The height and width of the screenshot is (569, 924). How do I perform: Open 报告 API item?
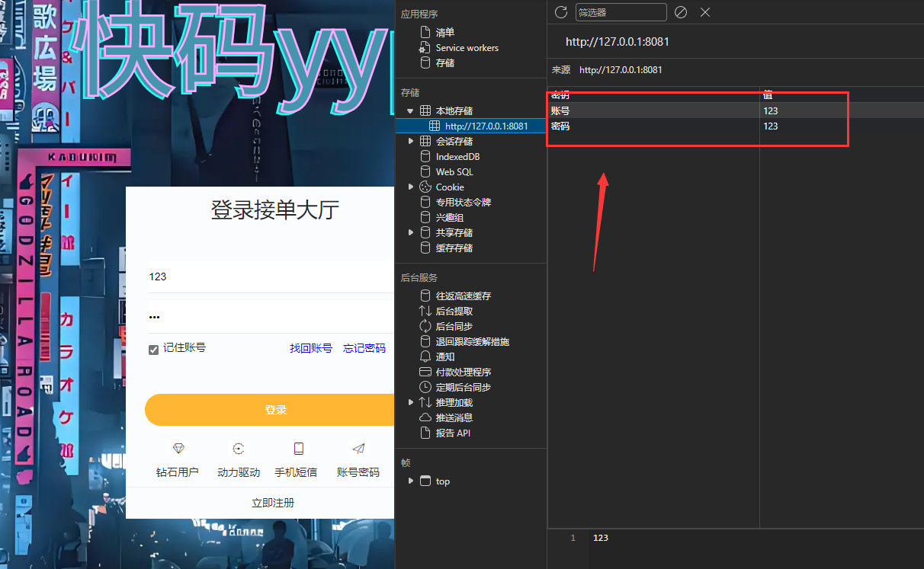coord(453,433)
